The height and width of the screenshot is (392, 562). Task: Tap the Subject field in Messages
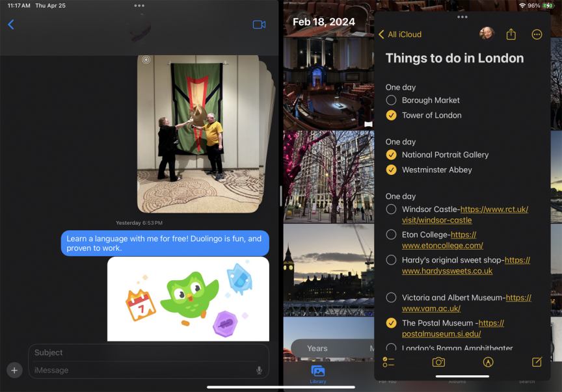[148, 352]
